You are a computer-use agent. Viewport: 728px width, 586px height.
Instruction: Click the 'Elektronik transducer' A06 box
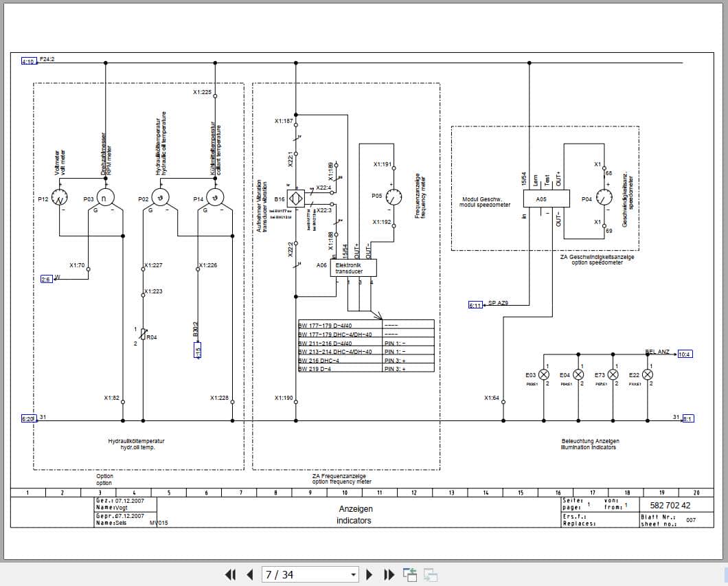coord(353,268)
